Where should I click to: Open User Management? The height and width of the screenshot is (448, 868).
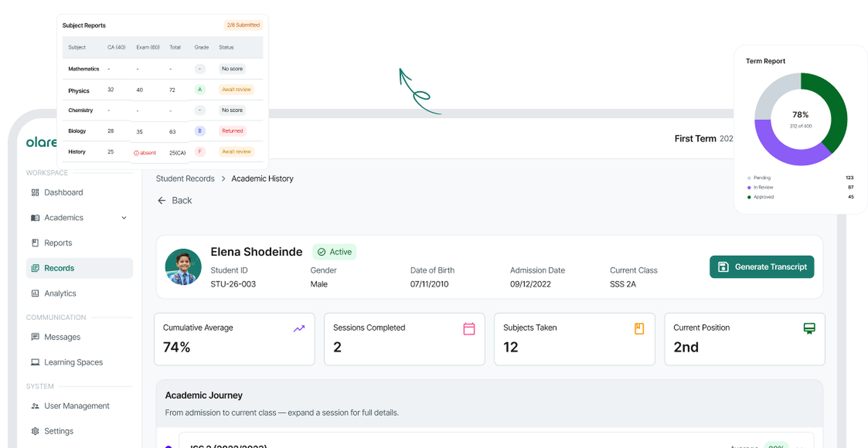(80, 406)
